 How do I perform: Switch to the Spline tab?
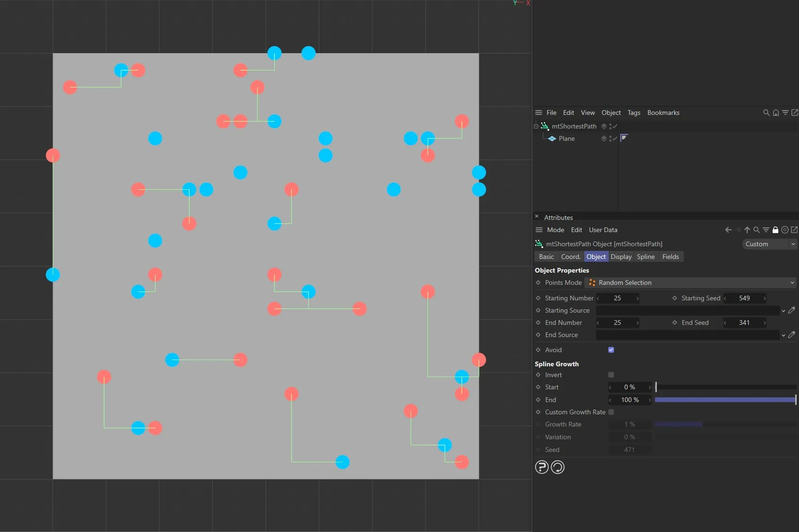click(646, 257)
